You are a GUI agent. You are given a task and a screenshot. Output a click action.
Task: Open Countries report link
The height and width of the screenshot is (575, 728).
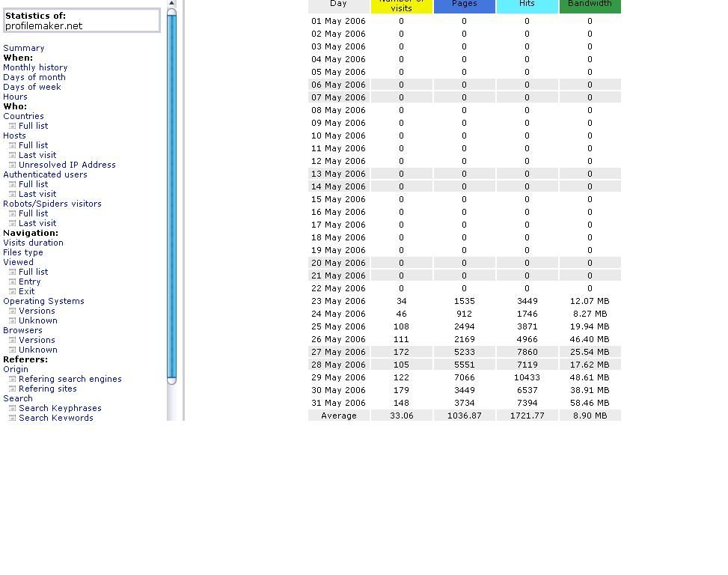[x=23, y=116]
